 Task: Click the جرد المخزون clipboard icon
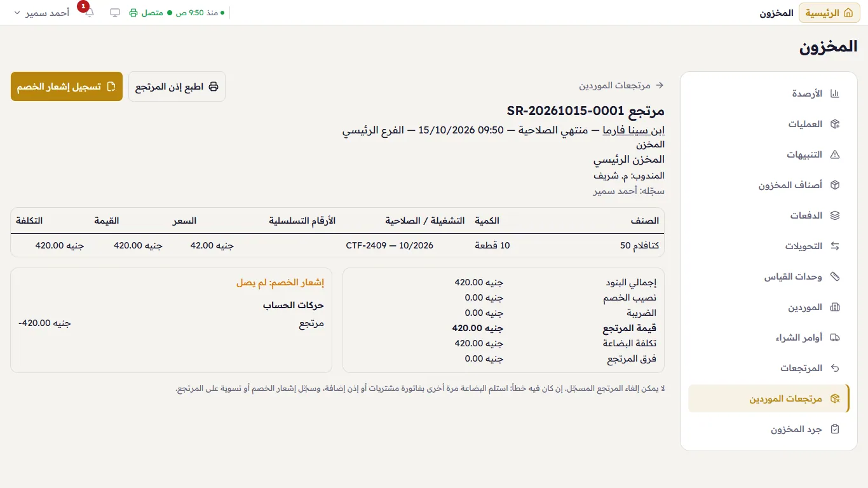coord(835,429)
